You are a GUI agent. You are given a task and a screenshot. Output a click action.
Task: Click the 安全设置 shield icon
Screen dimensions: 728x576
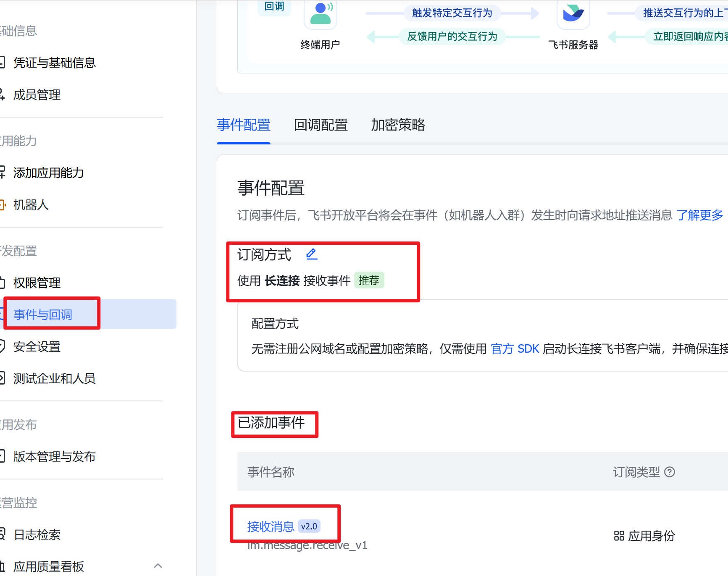coord(2,346)
